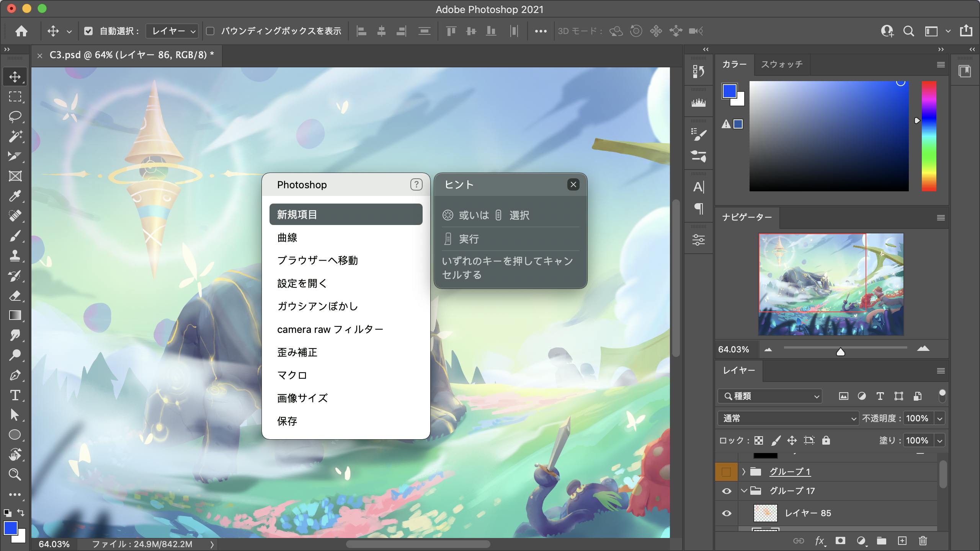Select the Horizontal Type tool

pos(15,395)
